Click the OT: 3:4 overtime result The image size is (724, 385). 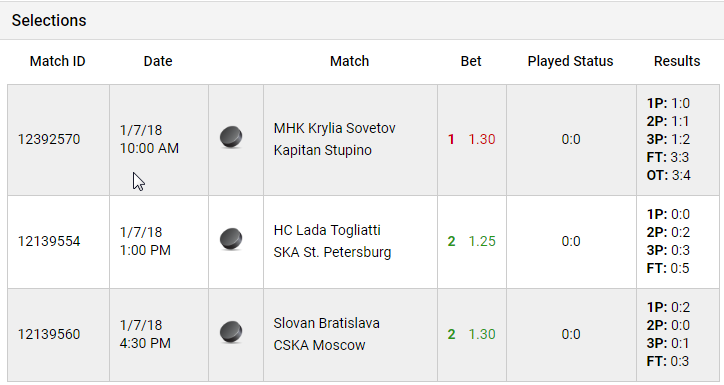(669, 175)
